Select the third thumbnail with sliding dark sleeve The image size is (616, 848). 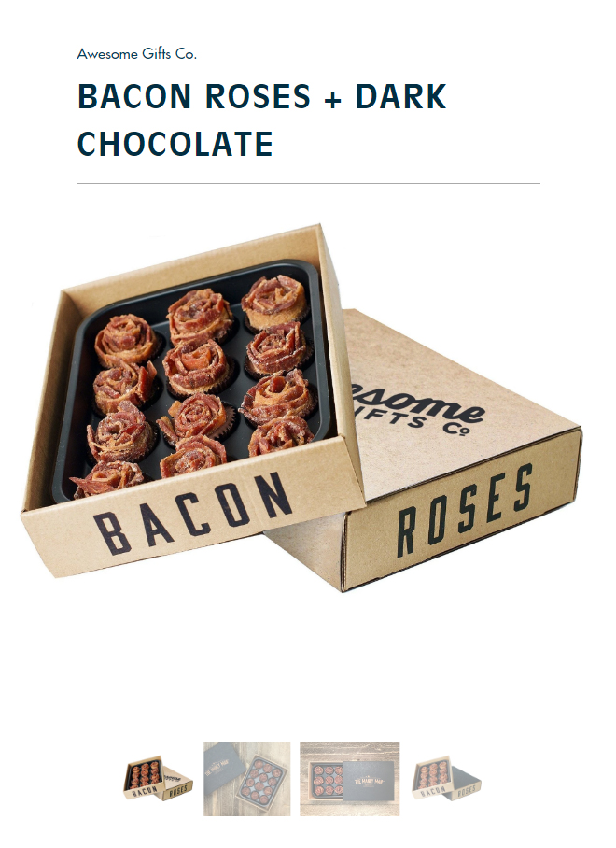pyautogui.click(x=350, y=778)
